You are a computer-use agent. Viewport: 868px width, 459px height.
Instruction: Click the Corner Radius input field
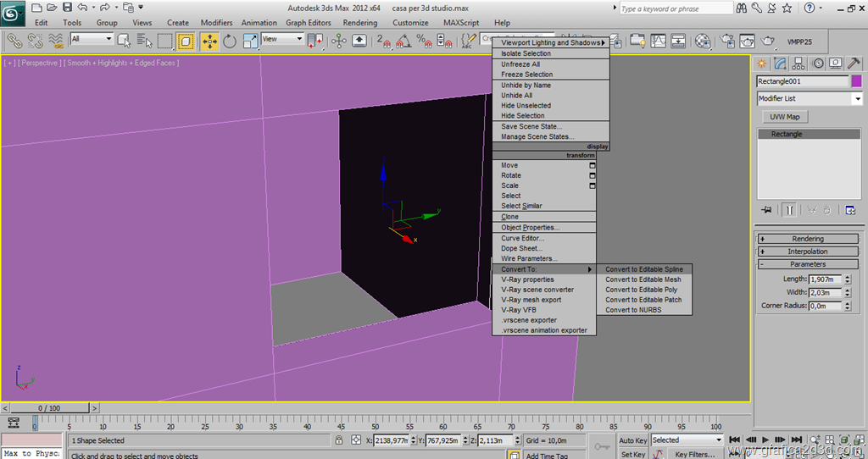coord(825,306)
